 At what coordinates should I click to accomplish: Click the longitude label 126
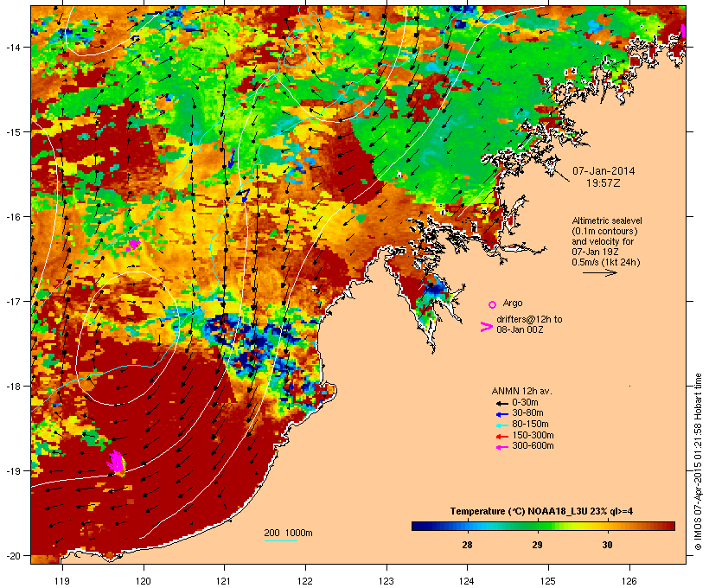click(x=629, y=581)
